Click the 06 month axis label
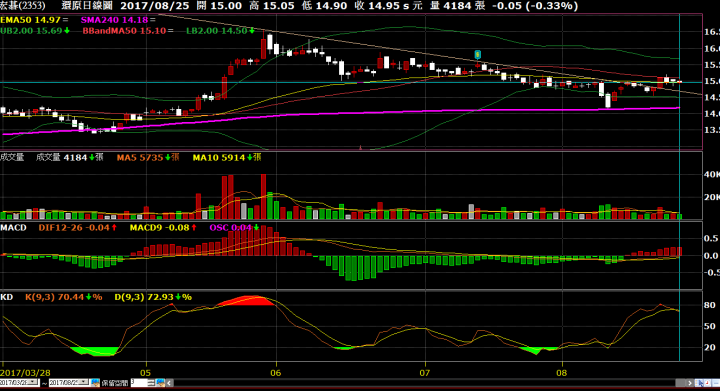Image resolution: width=720 pixels, height=391 pixels. click(276, 373)
